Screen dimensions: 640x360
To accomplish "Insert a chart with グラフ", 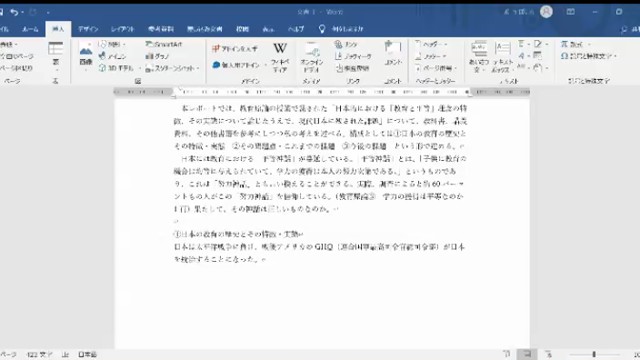I will click(158, 56).
